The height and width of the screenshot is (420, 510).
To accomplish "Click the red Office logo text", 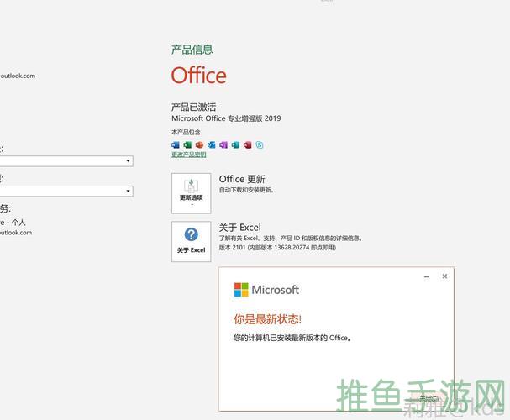I will click(x=199, y=76).
